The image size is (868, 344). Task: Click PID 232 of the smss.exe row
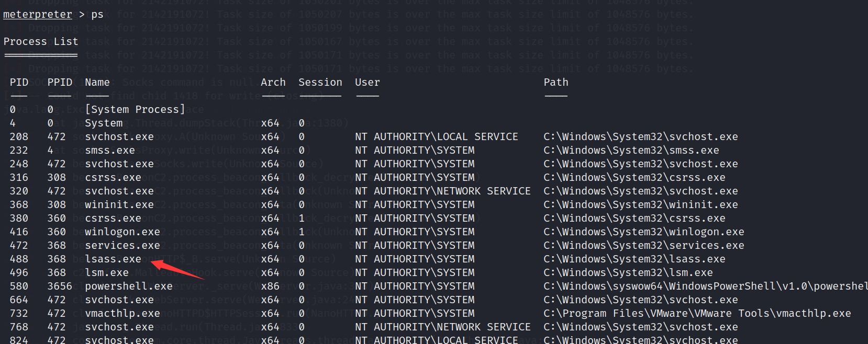(19, 150)
